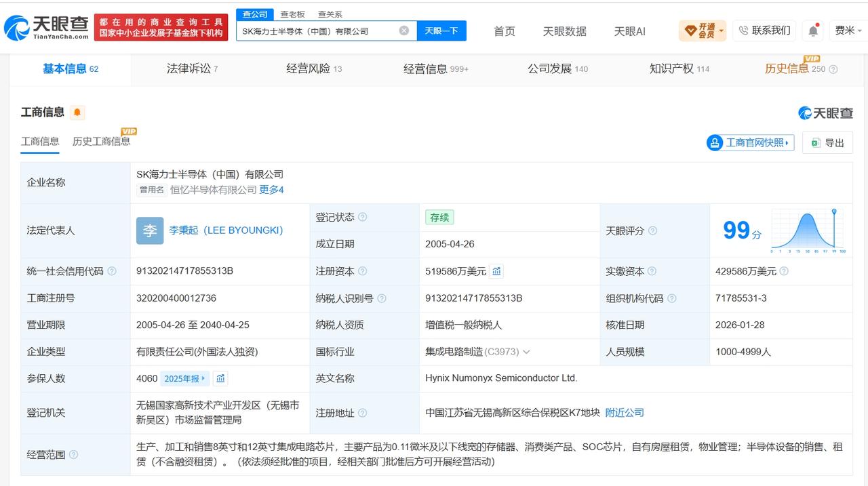
Task: Open the 经营信息 tab
Action: [436, 68]
